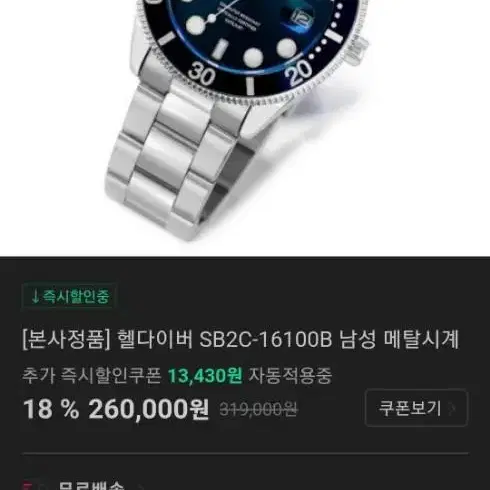
Task: Open product title 헬다이버 SB2C-16100B 남성 메탈시계
Action: pyautogui.click(x=240, y=339)
